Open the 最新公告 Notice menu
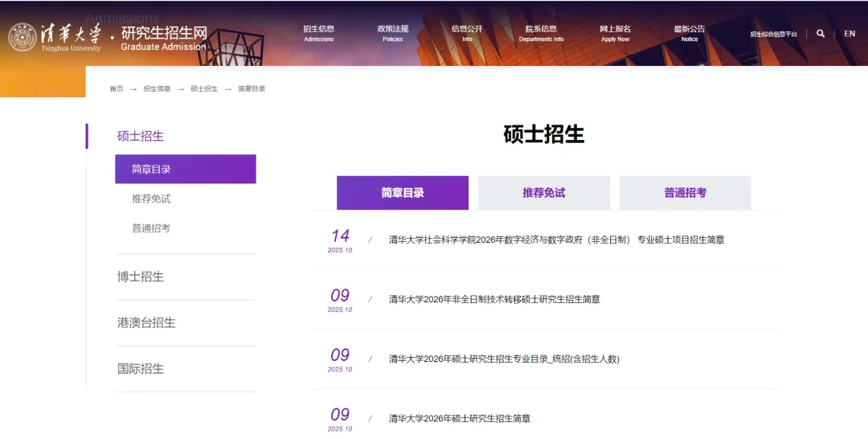 pyautogui.click(x=690, y=33)
